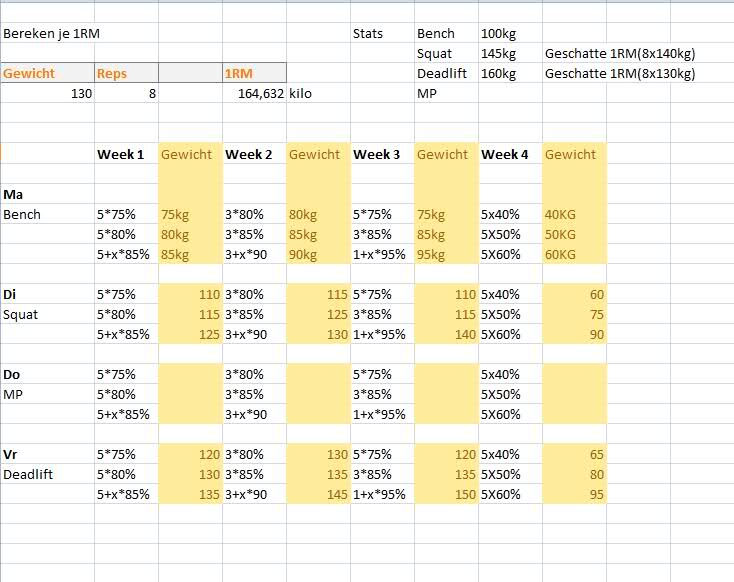Select the Squat stat value 145kg
Viewport: 734px width, 582px height.
pos(498,53)
